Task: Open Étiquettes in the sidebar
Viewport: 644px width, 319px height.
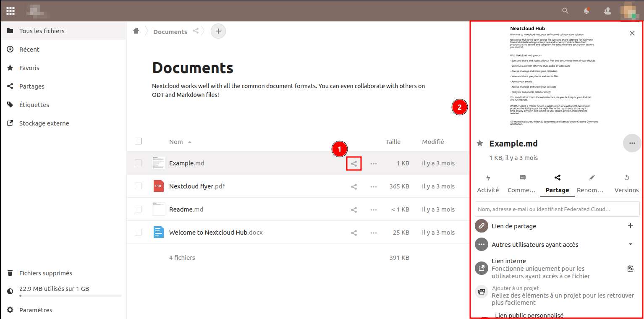Action: point(63,105)
